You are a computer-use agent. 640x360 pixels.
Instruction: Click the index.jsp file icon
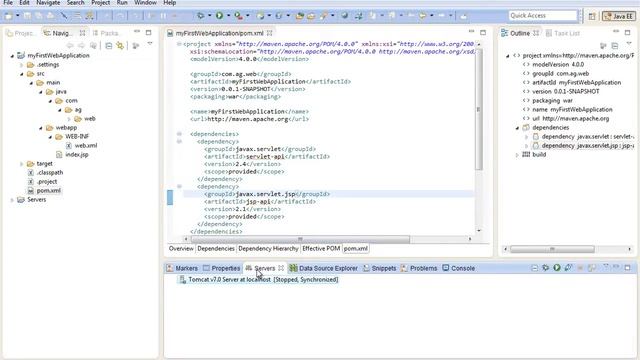click(59, 154)
